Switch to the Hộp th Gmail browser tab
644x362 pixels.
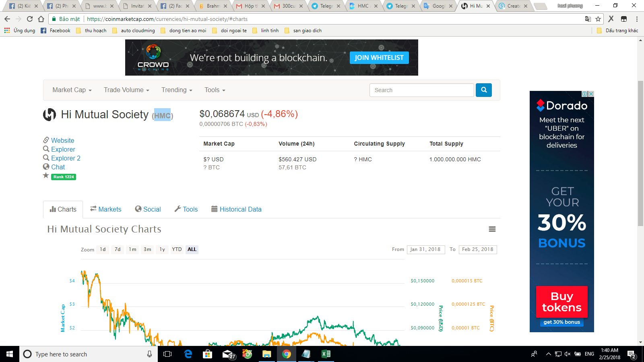[x=250, y=6]
